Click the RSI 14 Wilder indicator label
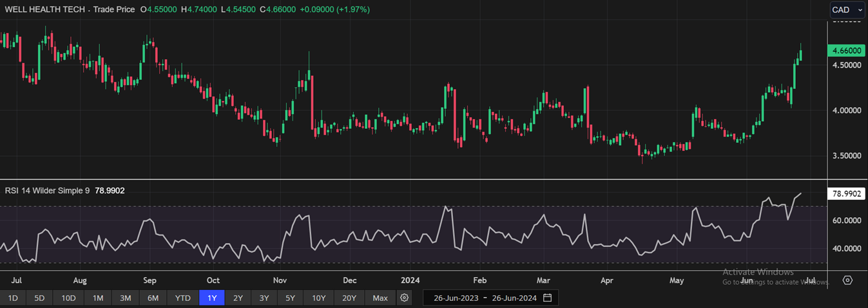Viewport: 868px width, 308px height. [x=47, y=191]
